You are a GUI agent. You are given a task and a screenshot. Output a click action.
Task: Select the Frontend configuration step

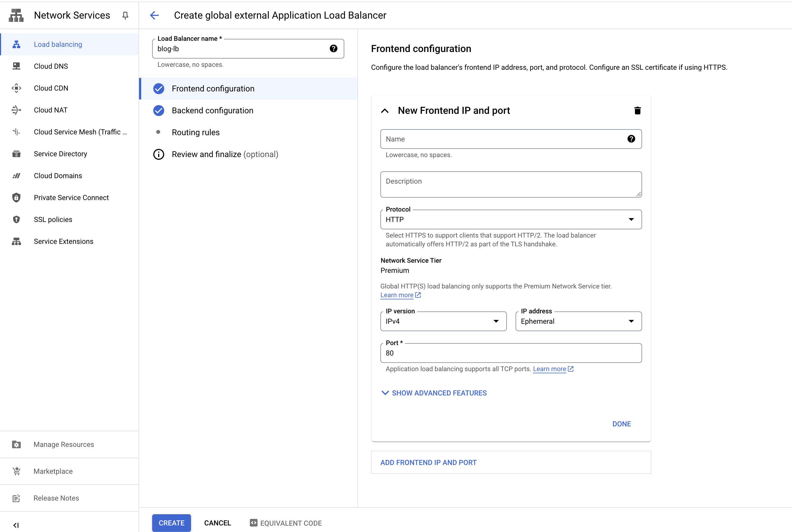248,89
